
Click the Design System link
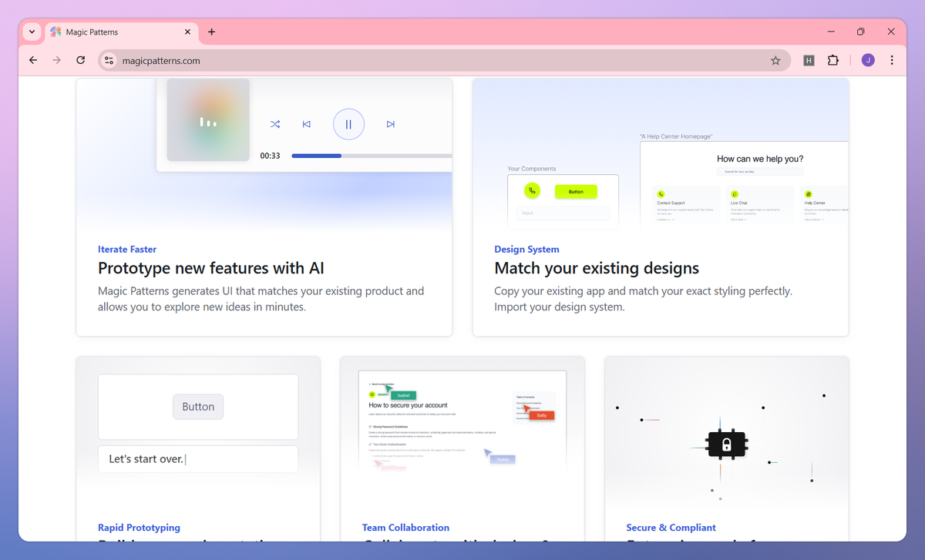coord(526,249)
